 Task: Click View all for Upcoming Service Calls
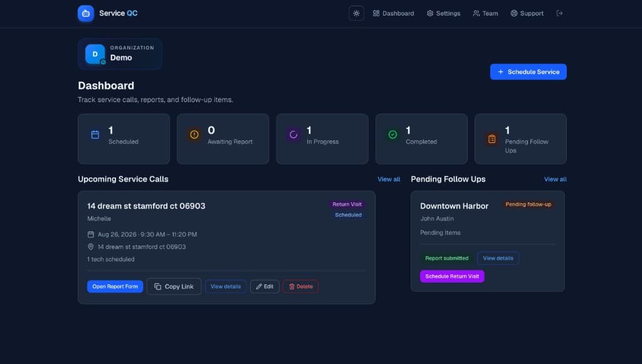click(389, 179)
